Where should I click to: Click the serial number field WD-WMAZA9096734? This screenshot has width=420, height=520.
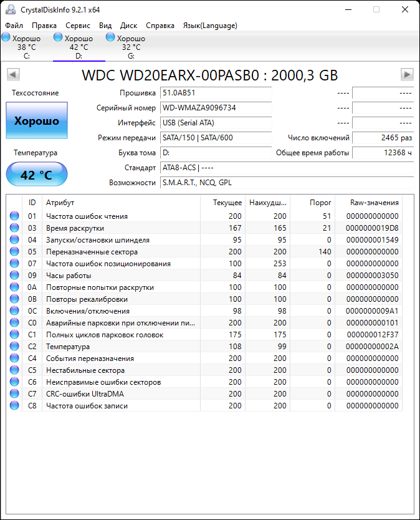tap(216, 108)
